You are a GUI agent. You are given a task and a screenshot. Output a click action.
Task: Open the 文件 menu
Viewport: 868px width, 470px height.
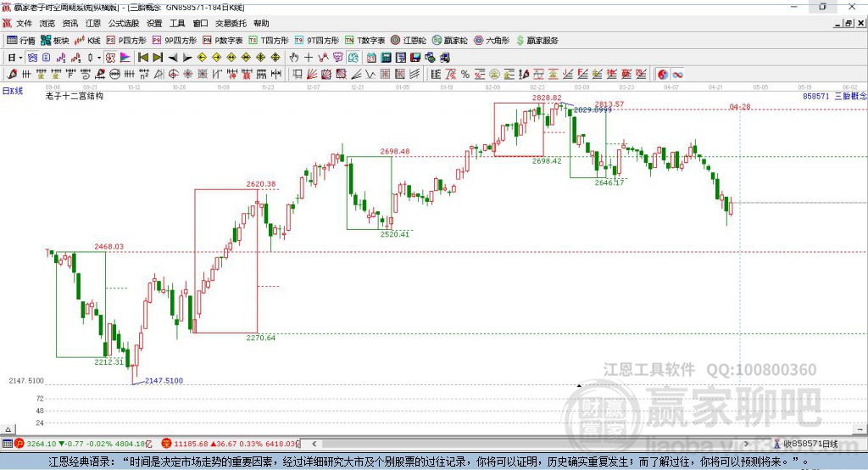coord(25,23)
